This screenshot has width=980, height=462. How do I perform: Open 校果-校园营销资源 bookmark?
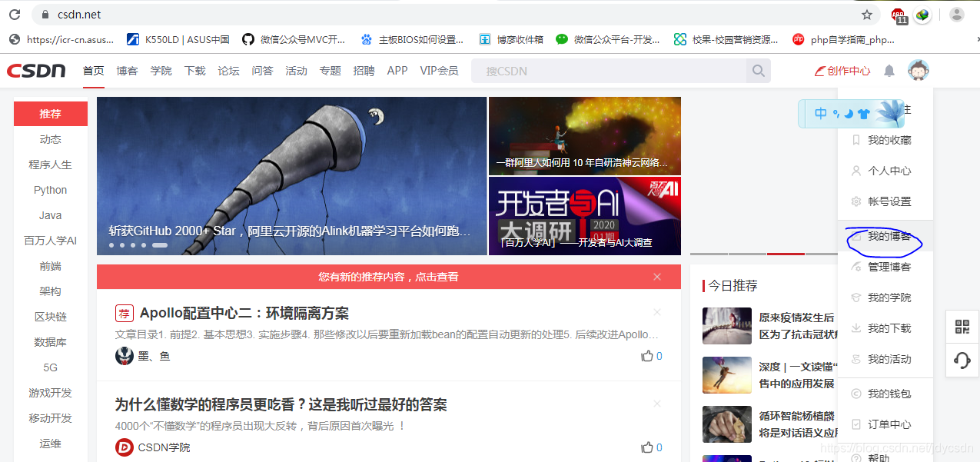(726, 39)
